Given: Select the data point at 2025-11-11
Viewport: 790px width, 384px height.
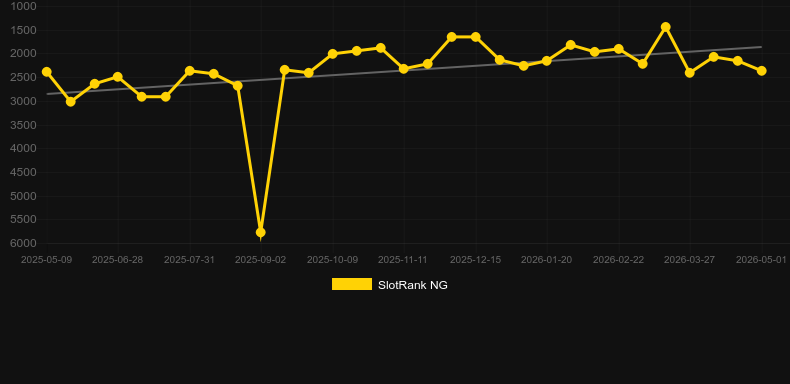Looking at the screenshot, I should click(404, 69).
